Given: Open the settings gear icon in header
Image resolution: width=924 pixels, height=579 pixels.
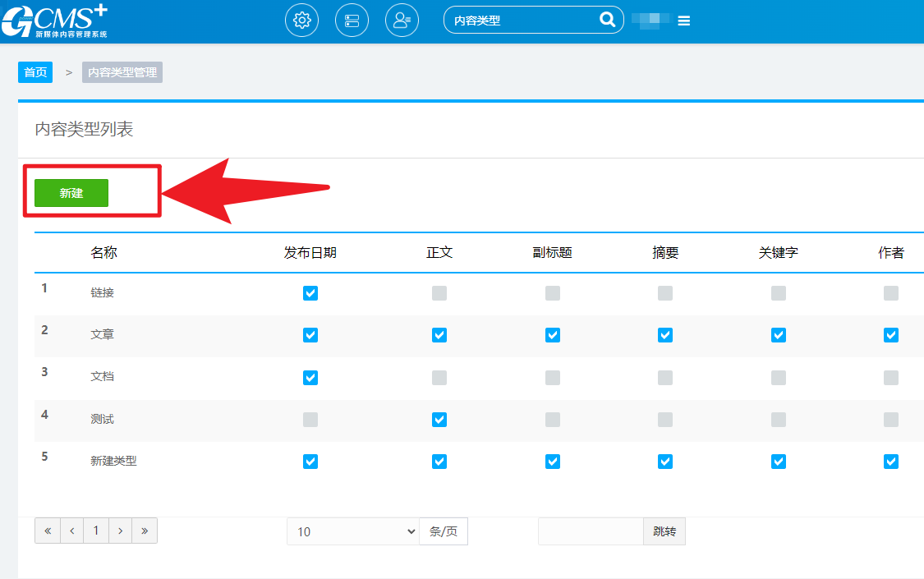Looking at the screenshot, I should (x=301, y=21).
